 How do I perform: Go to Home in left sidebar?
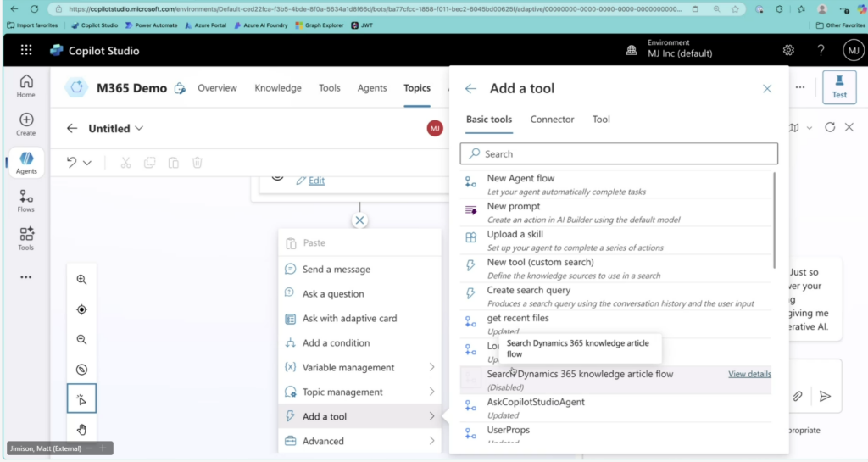click(x=25, y=86)
